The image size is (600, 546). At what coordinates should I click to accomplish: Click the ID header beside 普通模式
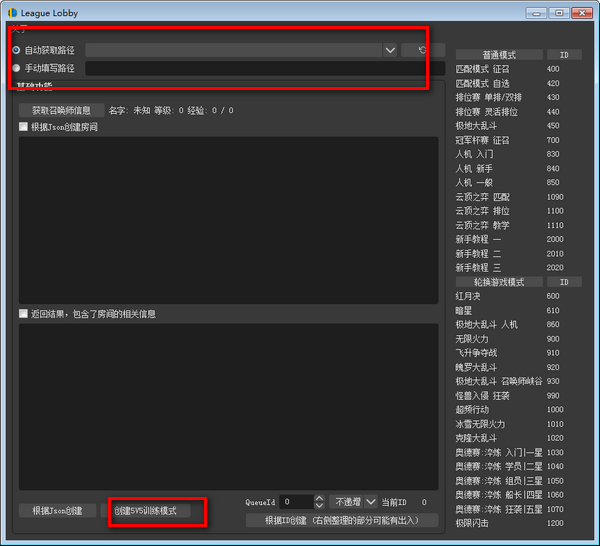coord(564,55)
